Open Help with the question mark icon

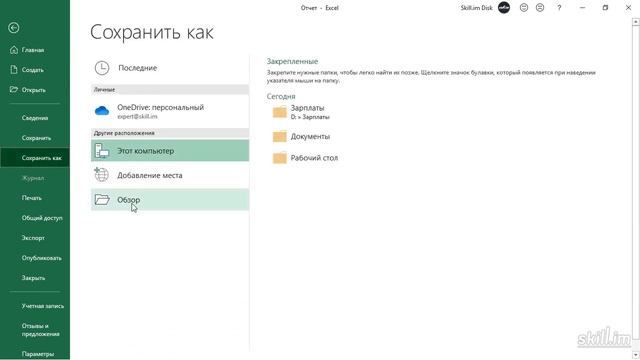click(x=559, y=7)
